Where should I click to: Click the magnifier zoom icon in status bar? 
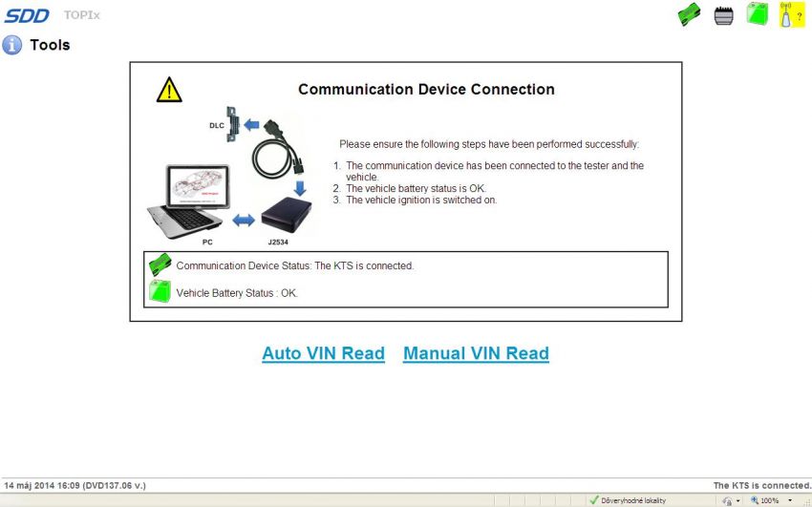(755, 500)
